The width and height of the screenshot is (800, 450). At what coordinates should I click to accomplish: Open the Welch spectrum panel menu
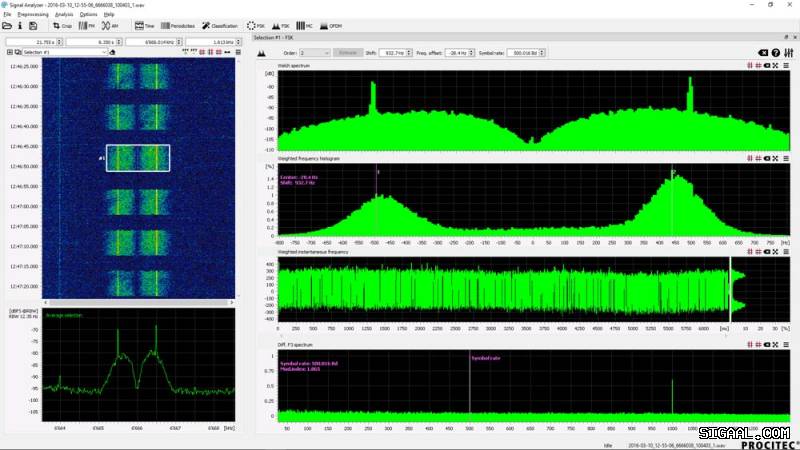pos(786,65)
